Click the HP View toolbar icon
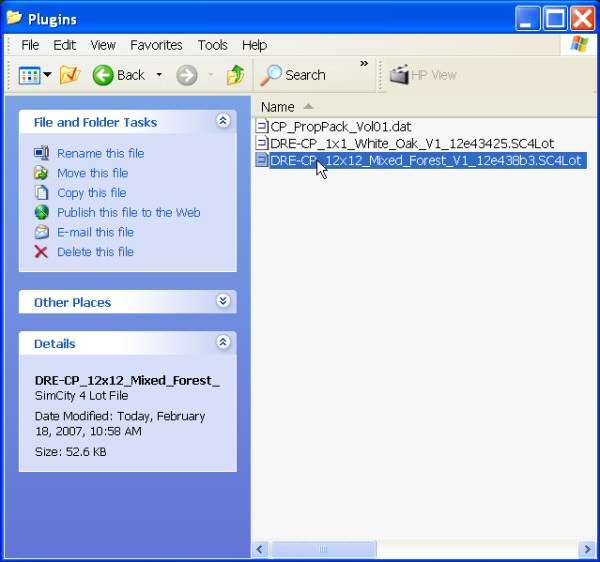 pyautogui.click(x=399, y=75)
